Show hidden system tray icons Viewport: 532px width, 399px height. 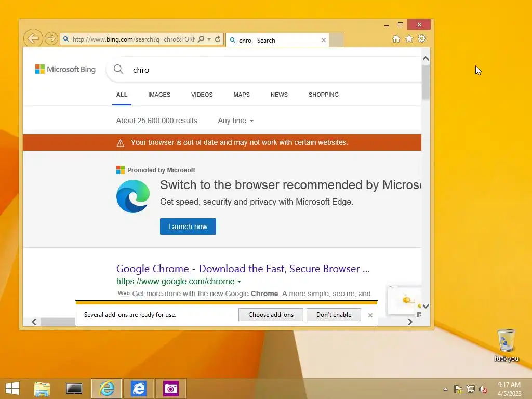point(445,389)
